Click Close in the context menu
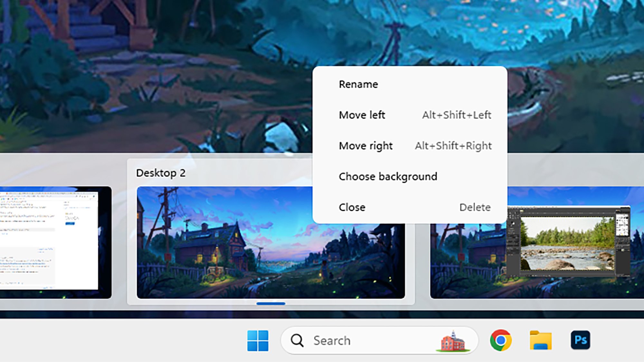Screen dimensions: 644x362 pyautogui.click(x=352, y=207)
